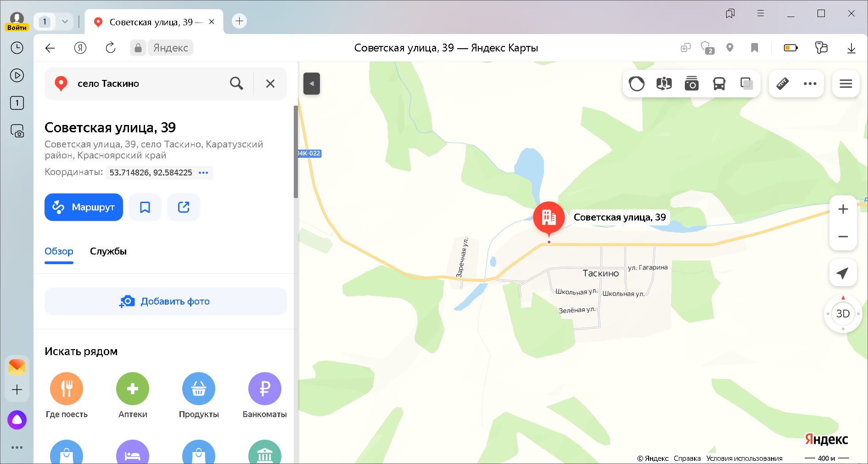Open Yandex Mail icon in sidebar
The width and height of the screenshot is (868, 464).
[17, 367]
